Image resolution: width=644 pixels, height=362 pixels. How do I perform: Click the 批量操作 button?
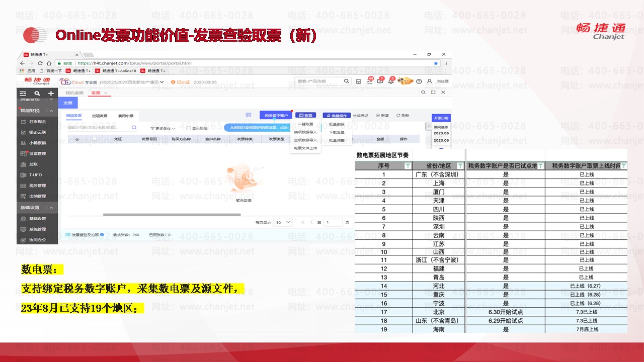coord(337,116)
